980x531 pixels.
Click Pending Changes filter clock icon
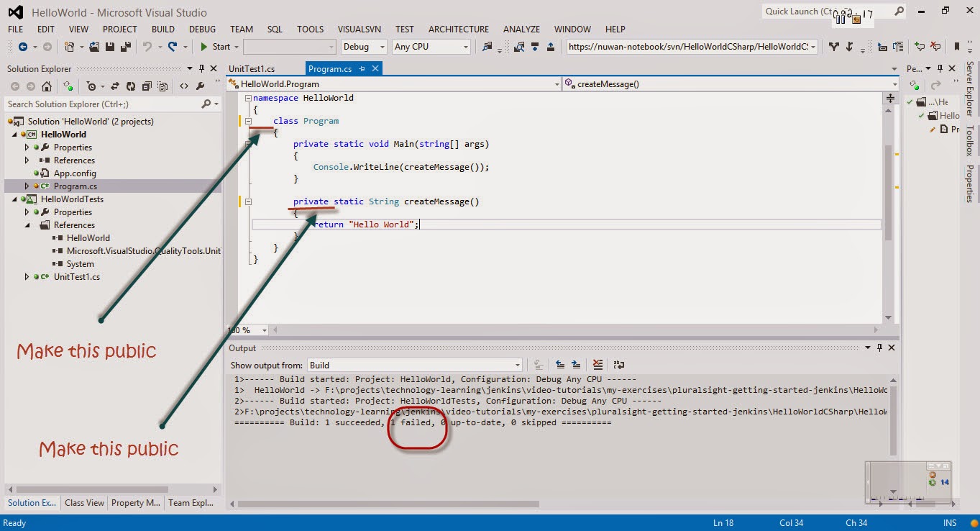tap(91, 86)
